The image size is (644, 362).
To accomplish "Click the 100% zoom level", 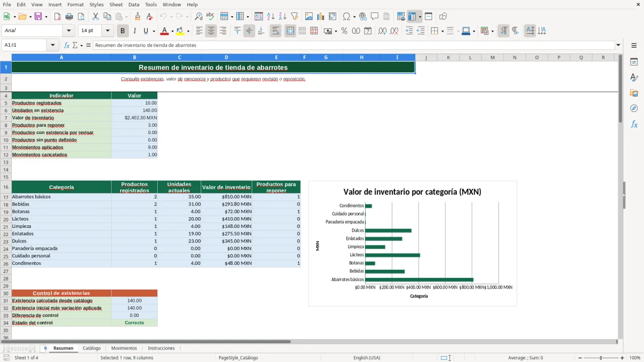I will click(635, 358).
